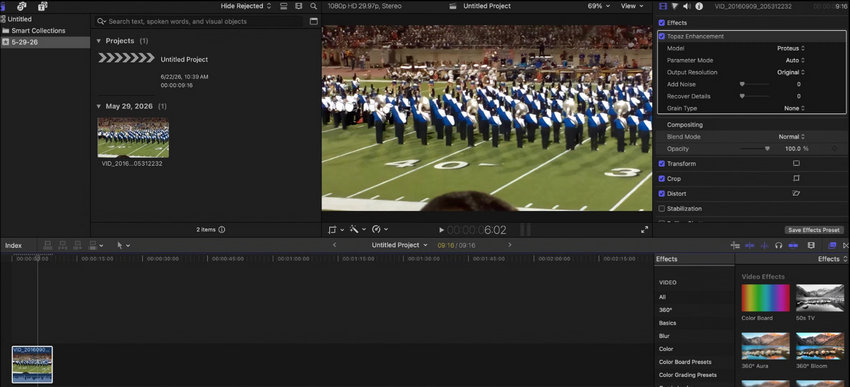Toggle the Transitions browser icon
The image size is (850, 387).
tap(846, 245)
